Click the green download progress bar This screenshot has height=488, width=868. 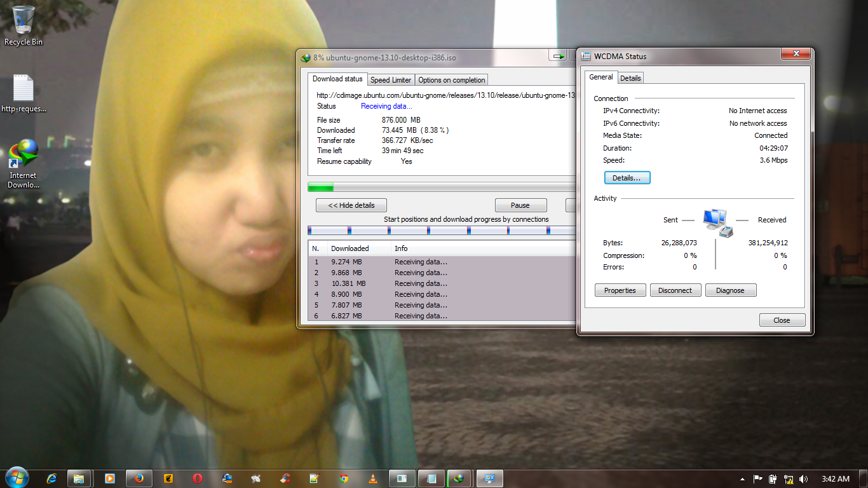click(x=442, y=187)
